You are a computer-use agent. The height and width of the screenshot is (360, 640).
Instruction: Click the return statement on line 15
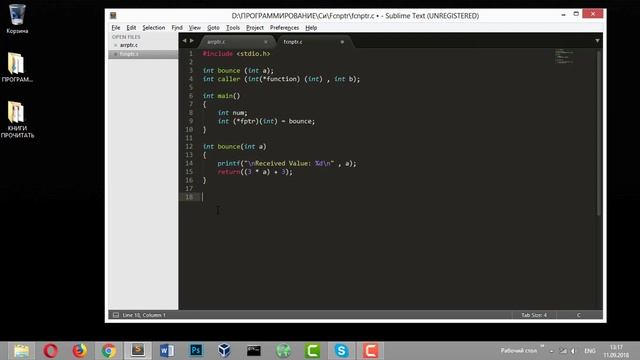255,172
